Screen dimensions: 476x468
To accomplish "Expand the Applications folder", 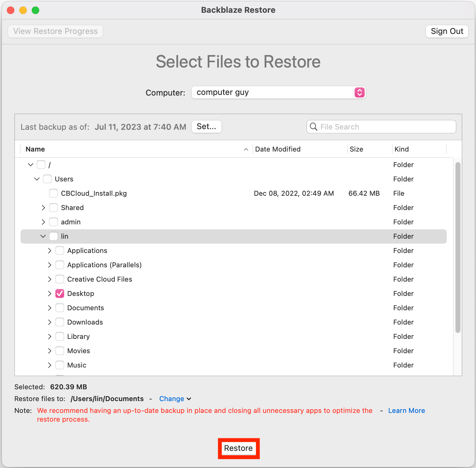I will [x=49, y=250].
